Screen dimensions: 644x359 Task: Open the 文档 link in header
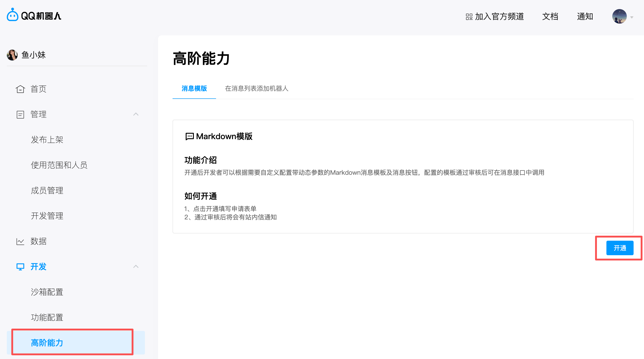click(x=550, y=17)
